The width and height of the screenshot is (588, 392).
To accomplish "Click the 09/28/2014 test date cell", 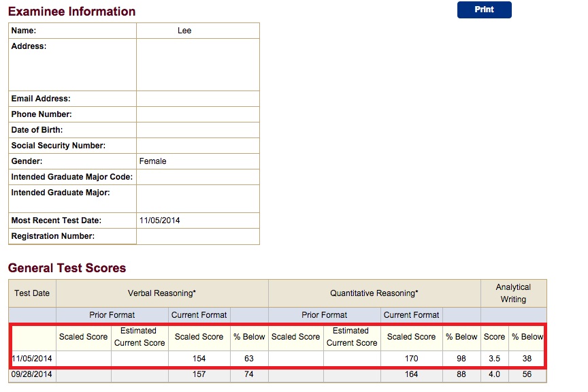I will click(32, 374).
